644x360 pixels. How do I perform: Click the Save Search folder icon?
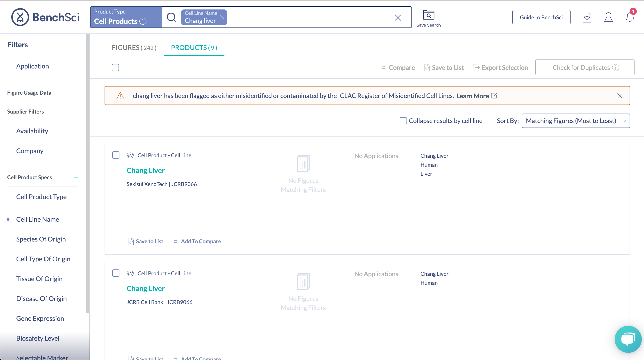429,15
